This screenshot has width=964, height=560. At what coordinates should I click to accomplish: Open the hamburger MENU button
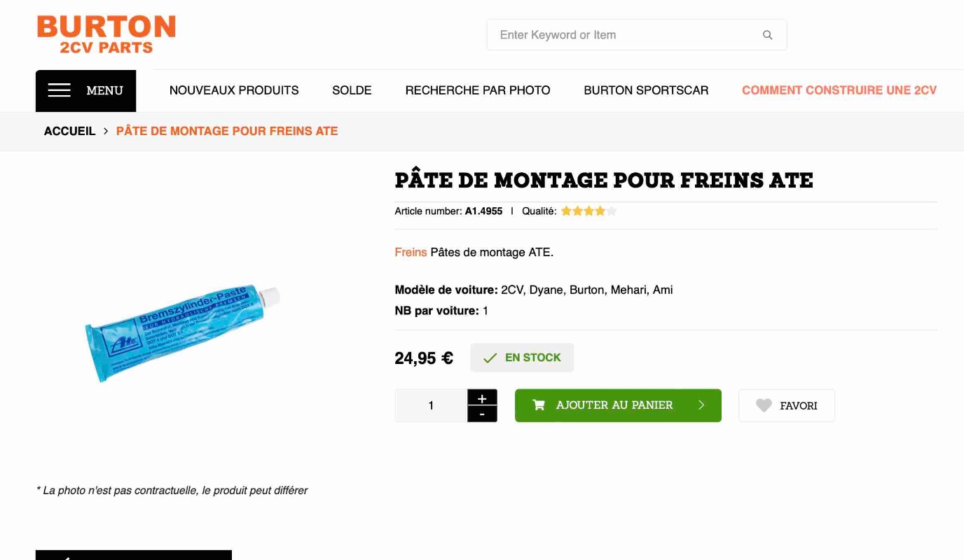coord(85,90)
